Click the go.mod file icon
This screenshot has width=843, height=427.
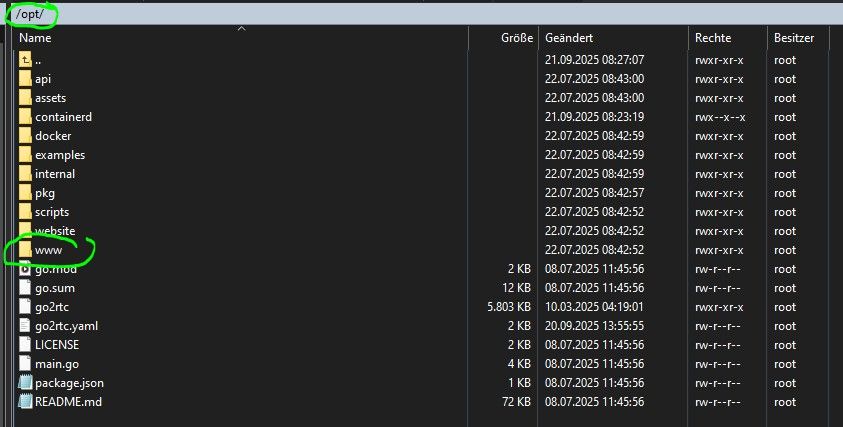(x=25, y=269)
